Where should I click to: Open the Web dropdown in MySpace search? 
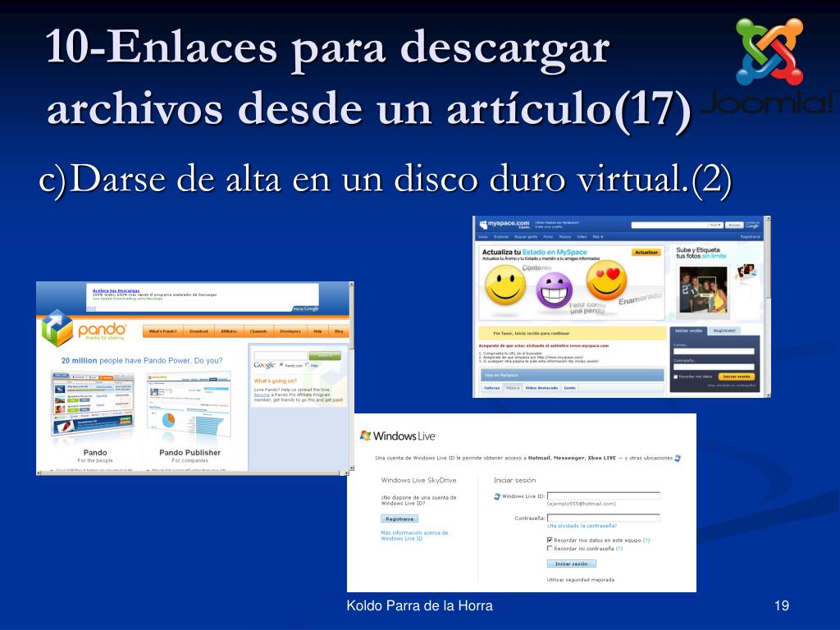[715, 225]
